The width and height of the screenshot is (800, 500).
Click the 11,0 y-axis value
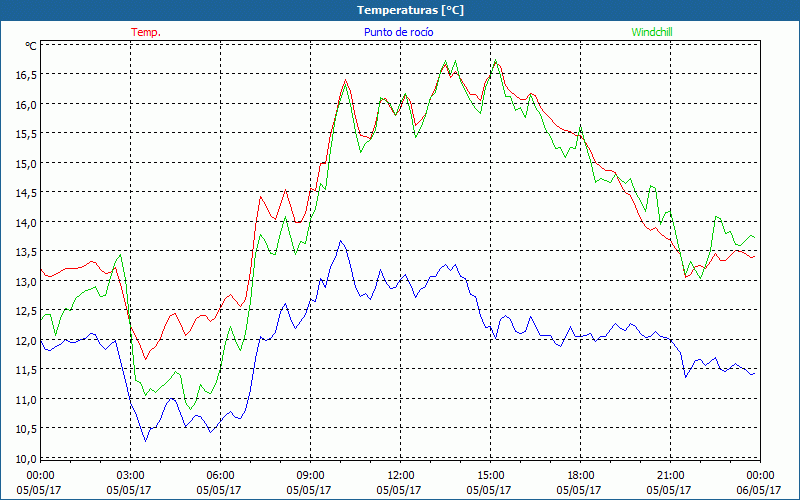click(26, 400)
